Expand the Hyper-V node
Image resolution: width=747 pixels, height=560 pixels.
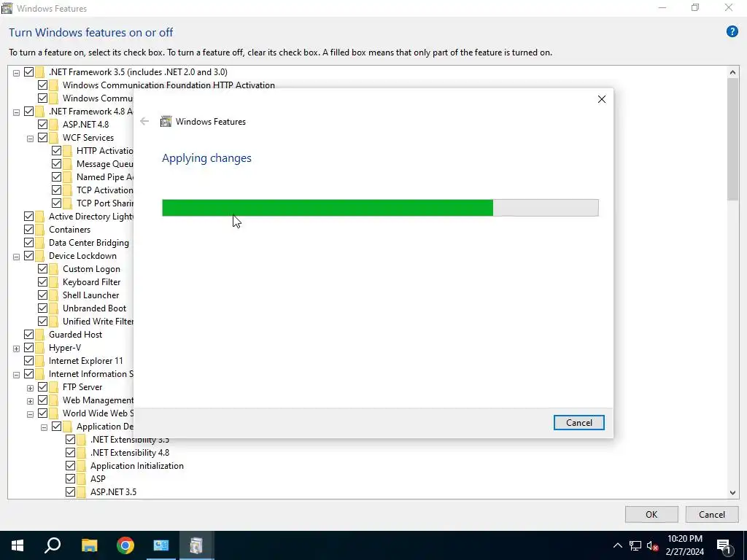(x=16, y=349)
